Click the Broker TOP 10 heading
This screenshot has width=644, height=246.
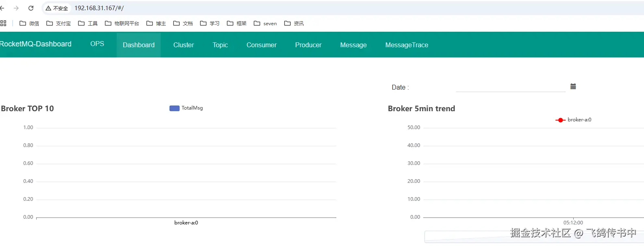[27, 108]
